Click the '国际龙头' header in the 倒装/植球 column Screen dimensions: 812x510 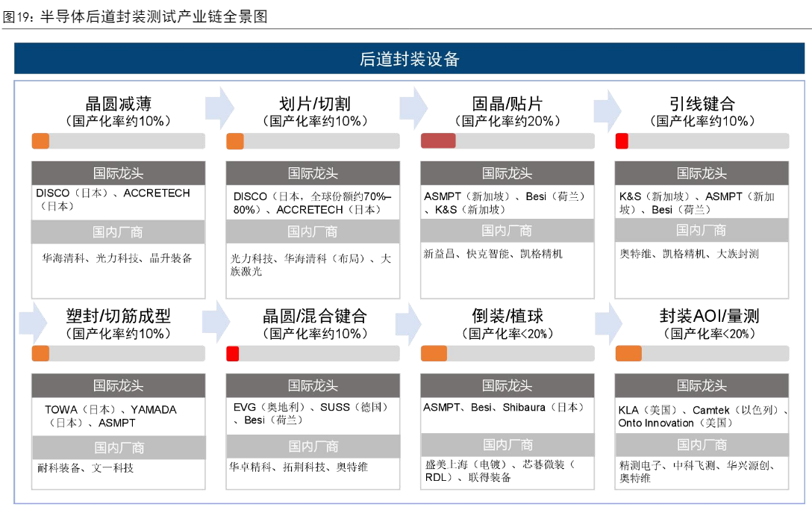click(x=507, y=385)
